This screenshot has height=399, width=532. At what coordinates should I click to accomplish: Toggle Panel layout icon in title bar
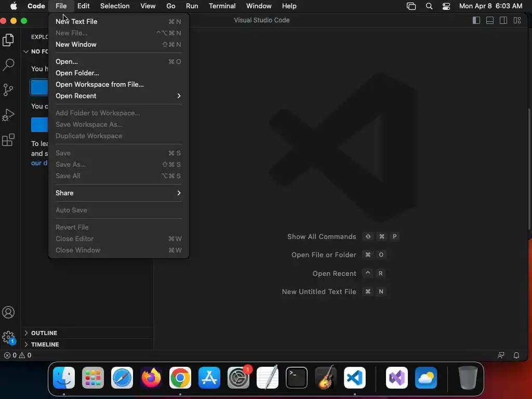pos(490,20)
